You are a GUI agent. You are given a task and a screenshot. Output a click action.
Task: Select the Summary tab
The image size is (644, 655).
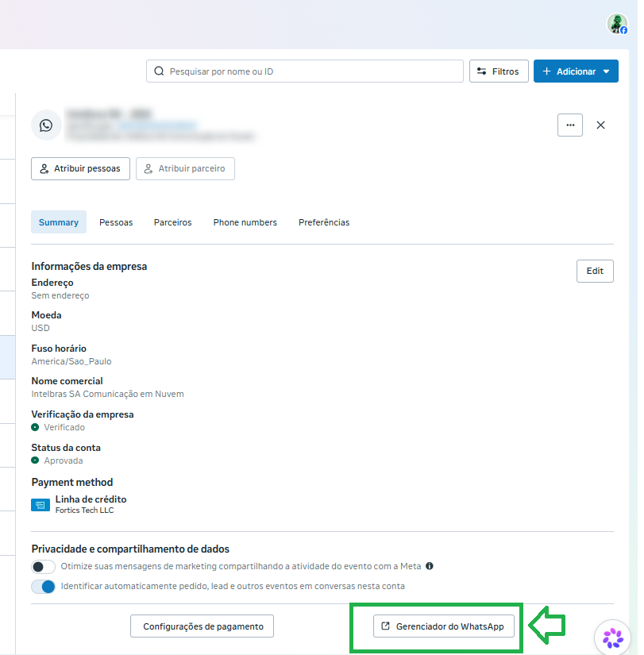click(x=59, y=222)
